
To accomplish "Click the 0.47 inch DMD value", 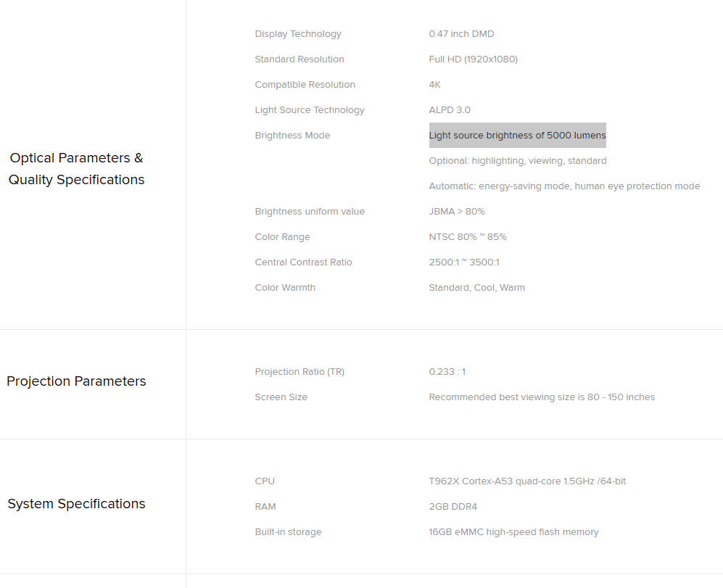I will coord(461,34).
